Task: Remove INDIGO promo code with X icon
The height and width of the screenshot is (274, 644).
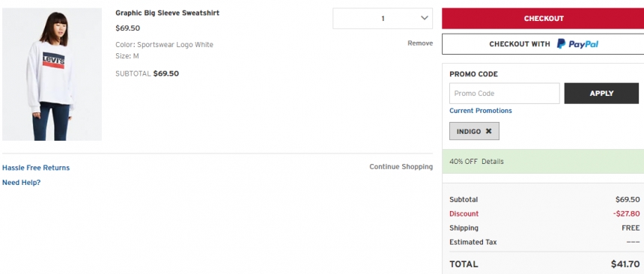Action: pos(488,131)
